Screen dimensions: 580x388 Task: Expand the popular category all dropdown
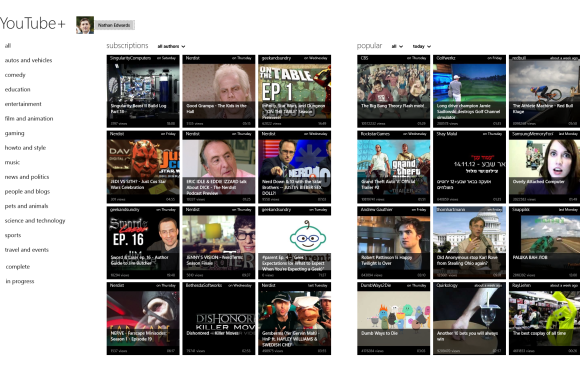(x=397, y=46)
